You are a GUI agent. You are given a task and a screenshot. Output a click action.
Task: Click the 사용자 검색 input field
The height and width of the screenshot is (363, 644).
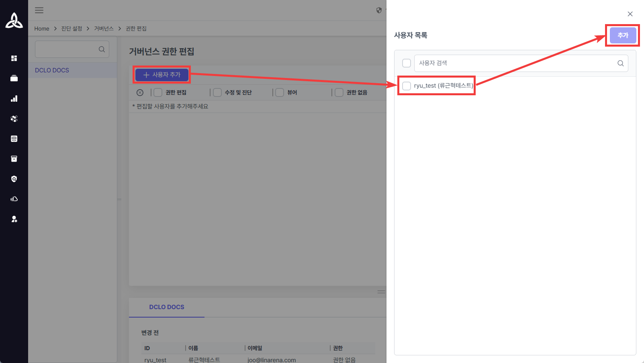(514, 63)
